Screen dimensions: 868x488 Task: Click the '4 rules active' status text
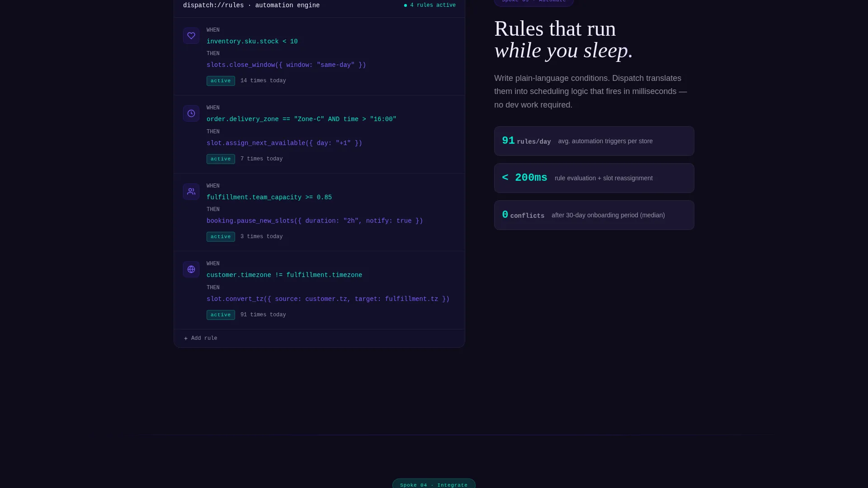[x=433, y=5]
